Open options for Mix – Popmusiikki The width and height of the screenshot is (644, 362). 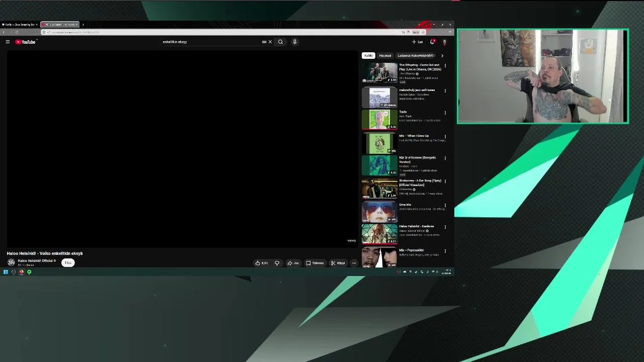(x=445, y=250)
